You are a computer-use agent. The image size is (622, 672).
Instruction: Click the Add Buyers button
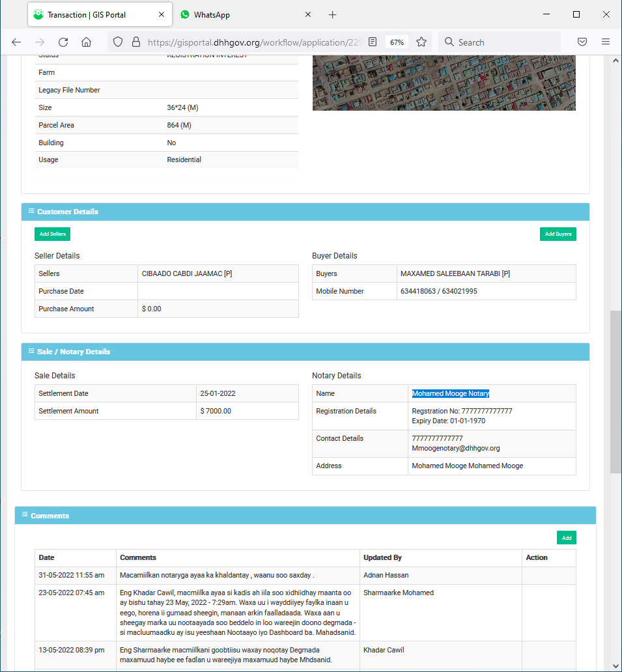(558, 234)
